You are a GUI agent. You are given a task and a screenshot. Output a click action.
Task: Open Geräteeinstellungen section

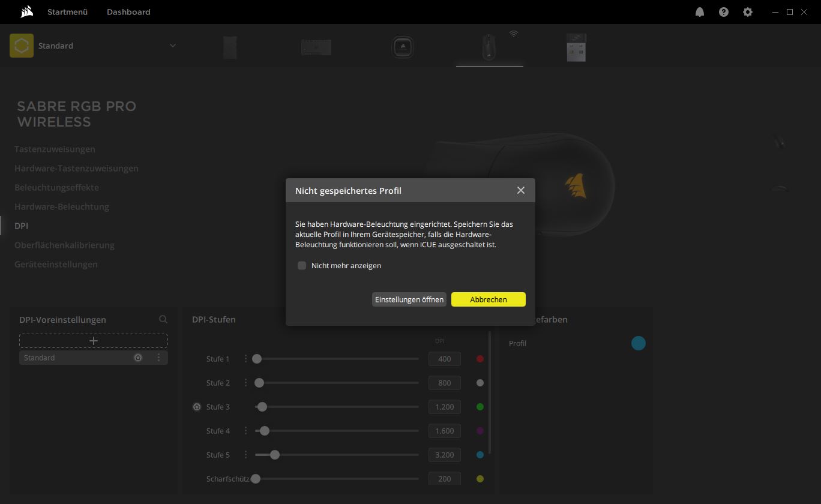point(56,264)
